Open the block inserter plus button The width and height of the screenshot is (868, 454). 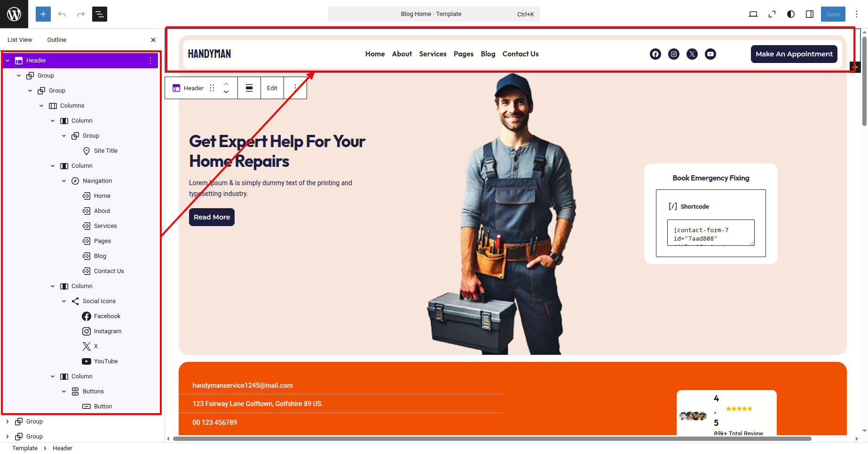pyautogui.click(x=43, y=14)
